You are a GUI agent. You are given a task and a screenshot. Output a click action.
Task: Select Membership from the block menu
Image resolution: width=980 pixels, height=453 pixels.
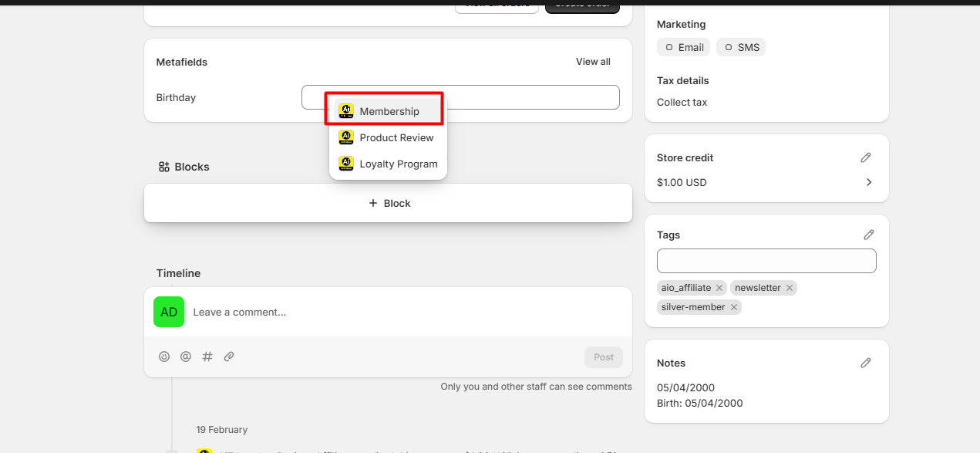pyautogui.click(x=389, y=111)
